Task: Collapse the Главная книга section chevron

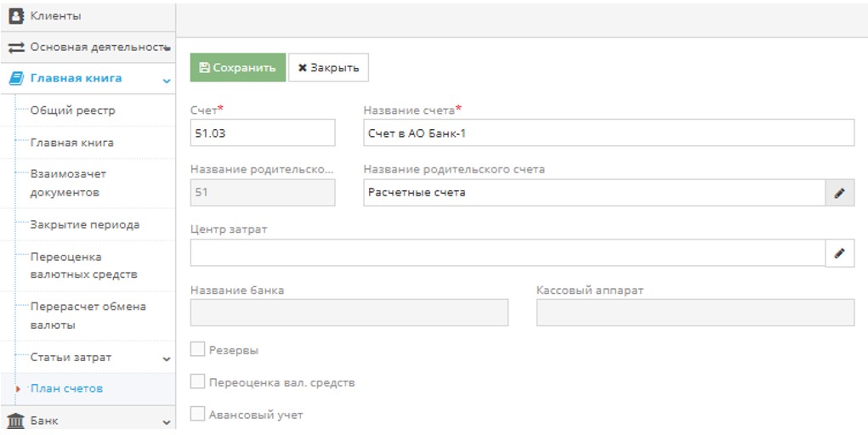Action: click(167, 80)
